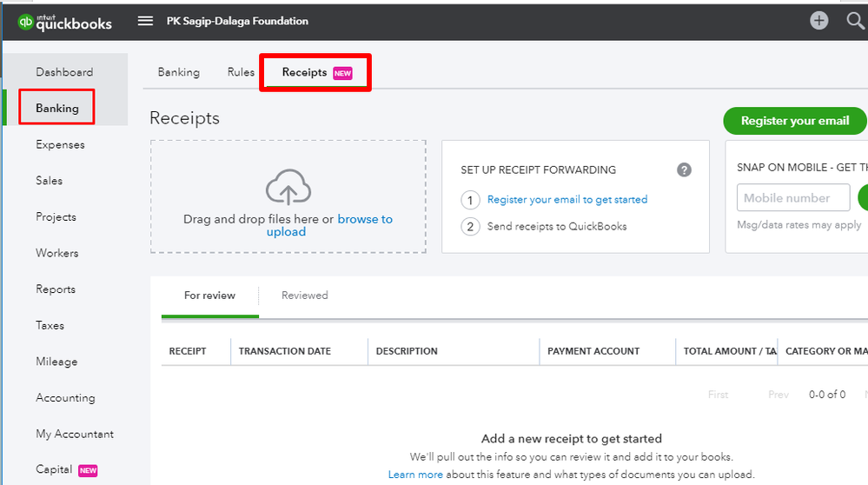Image resolution: width=868 pixels, height=485 pixels.
Task: Sort by the Transaction Date column header
Action: (285, 351)
